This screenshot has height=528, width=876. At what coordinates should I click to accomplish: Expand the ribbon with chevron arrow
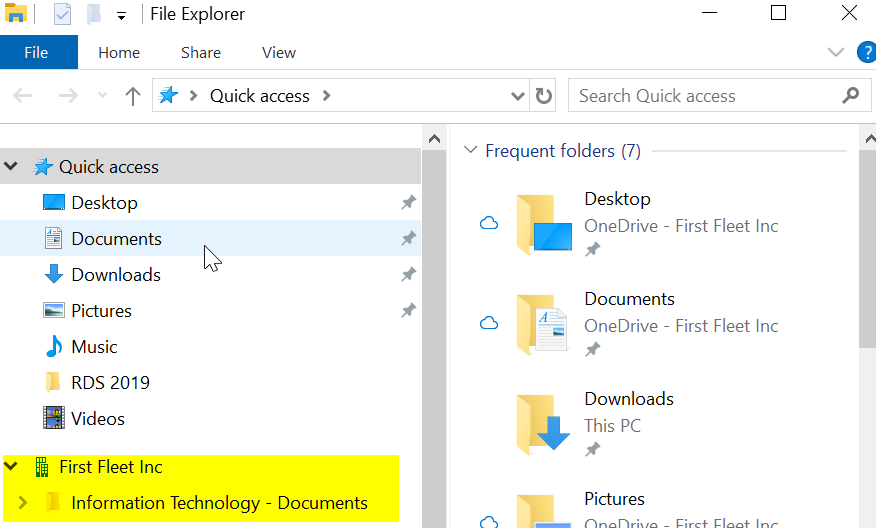click(x=836, y=53)
